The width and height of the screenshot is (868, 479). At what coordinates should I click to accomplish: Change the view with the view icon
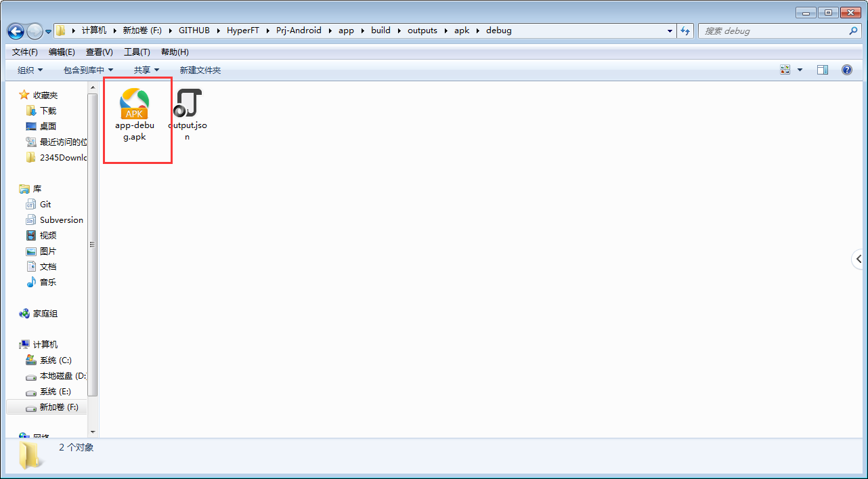click(x=785, y=70)
